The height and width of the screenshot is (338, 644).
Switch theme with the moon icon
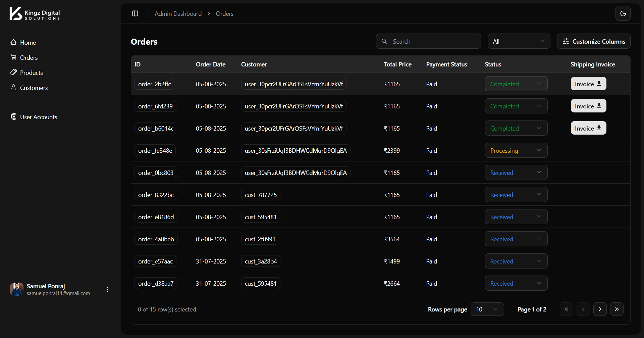coord(623,13)
